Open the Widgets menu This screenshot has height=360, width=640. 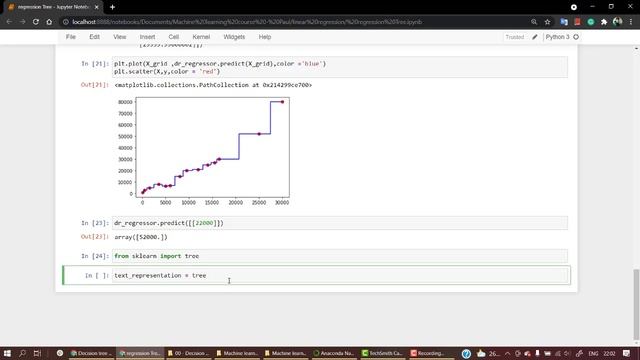[x=234, y=37]
